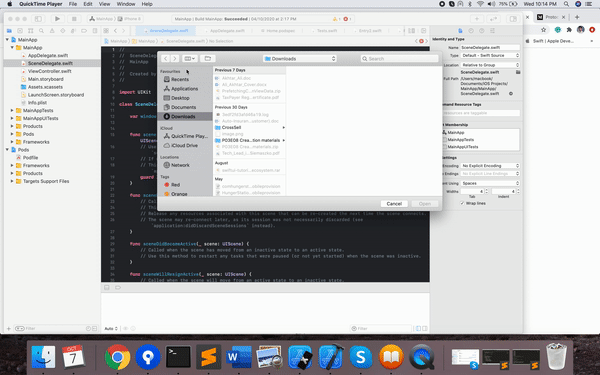Open the Library plus button in Xcode
This screenshot has height=375, width=600.
point(477,19)
